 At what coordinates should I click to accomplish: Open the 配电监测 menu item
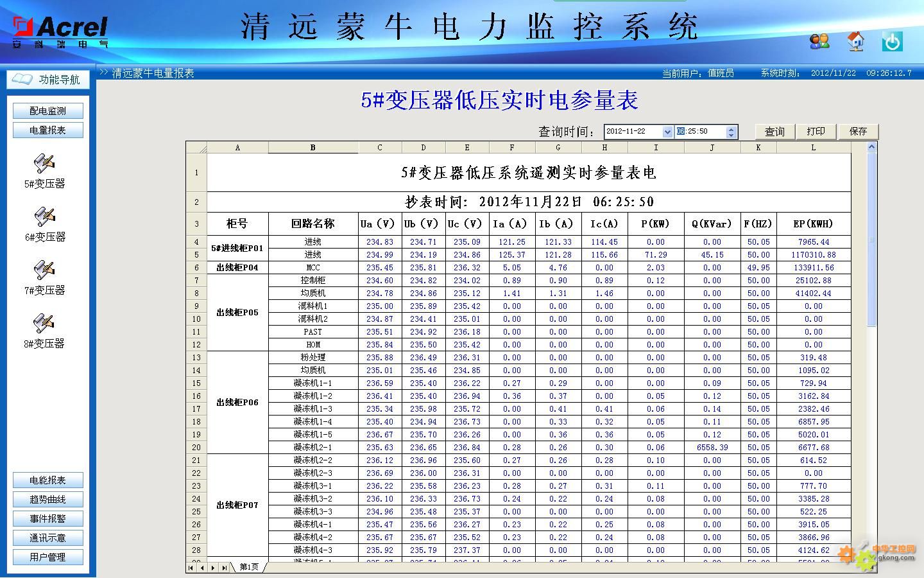(x=48, y=111)
